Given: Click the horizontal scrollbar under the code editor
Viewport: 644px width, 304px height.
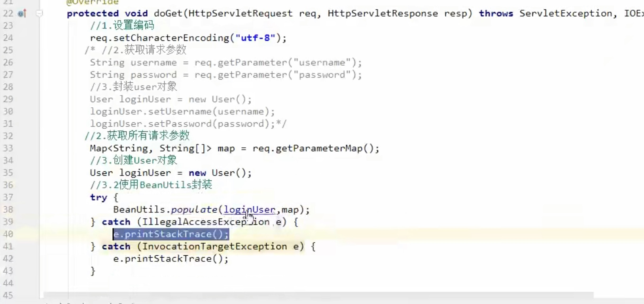Looking at the screenshot, I should [318, 295].
